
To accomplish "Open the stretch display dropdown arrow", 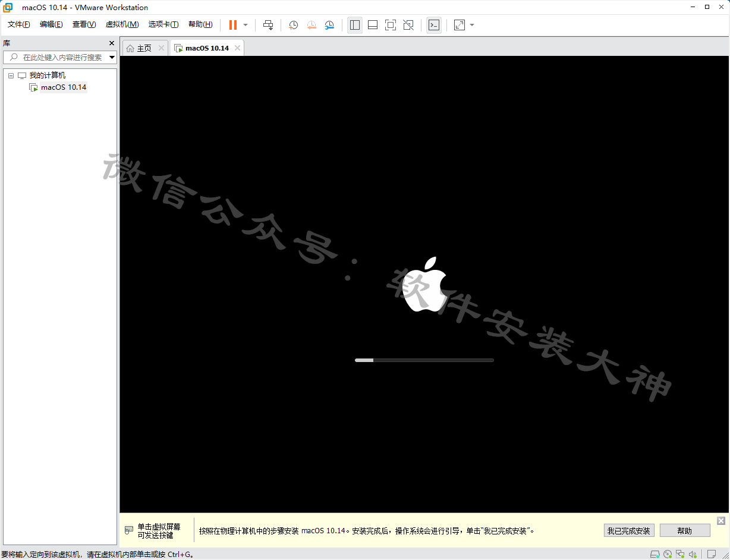I will [472, 25].
